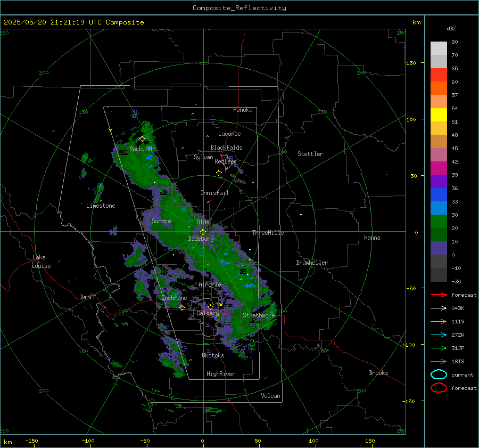479x448 pixels.
Task: Click the orange 111V arrow in legend
Action: click(x=439, y=321)
